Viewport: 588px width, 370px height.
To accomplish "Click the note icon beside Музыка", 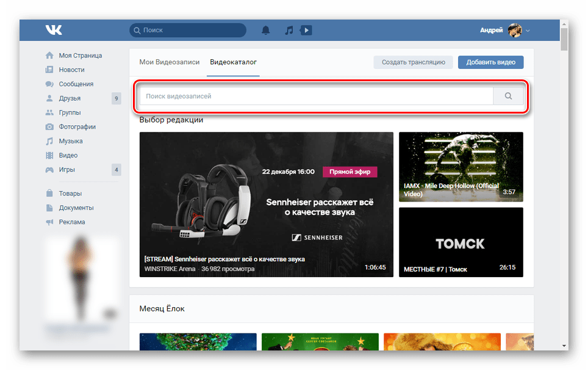I will click(49, 141).
